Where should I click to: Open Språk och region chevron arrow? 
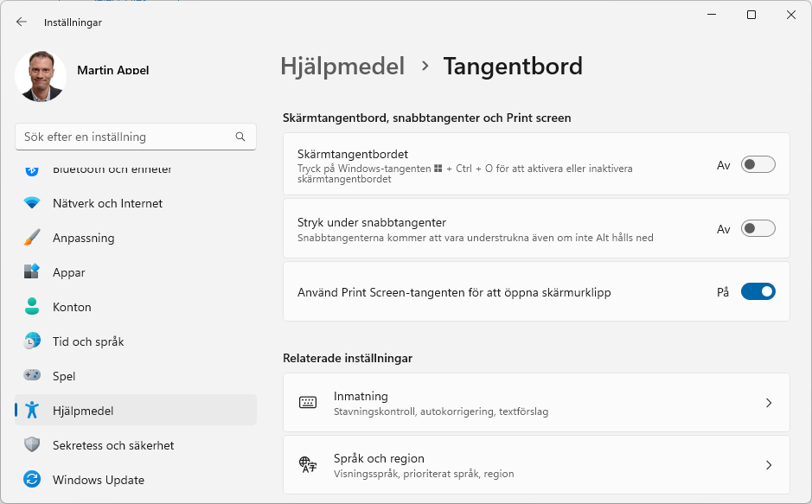pyautogui.click(x=769, y=465)
